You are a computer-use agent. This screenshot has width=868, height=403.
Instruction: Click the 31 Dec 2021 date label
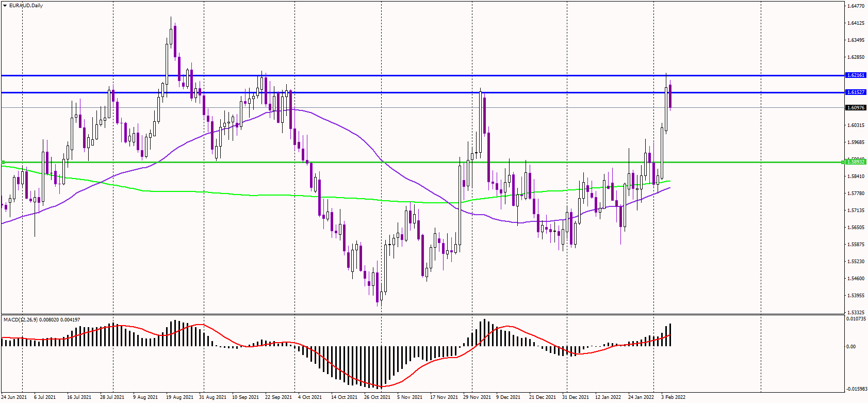tap(576, 397)
